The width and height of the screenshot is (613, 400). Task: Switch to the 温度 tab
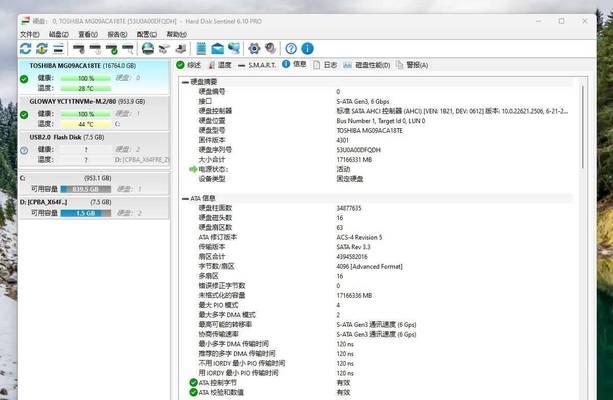tap(220, 65)
